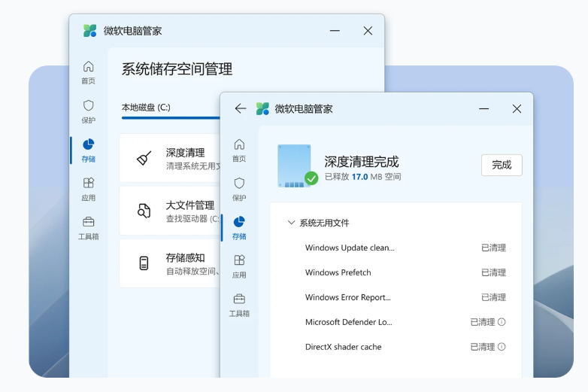
Task: Click the phone icon for Storage Sense (存储感知)
Action: [144, 263]
